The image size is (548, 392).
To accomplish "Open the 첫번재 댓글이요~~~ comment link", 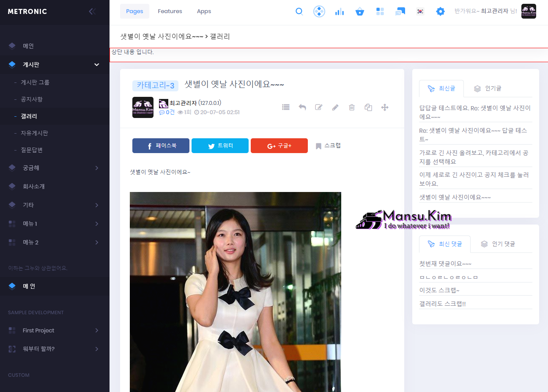I will [445, 263].
